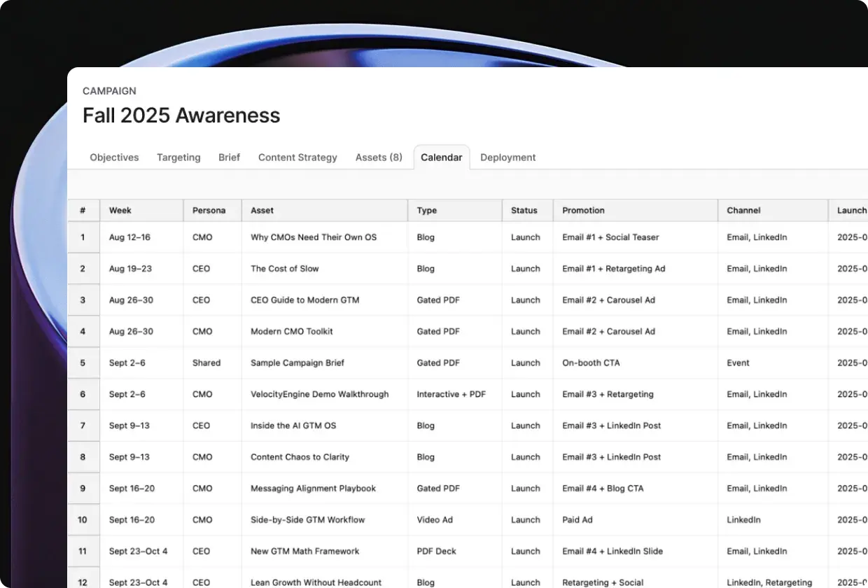Select the "CEO Guide to Modern GTM" cell
868x588 pixels.
(325, 300)
